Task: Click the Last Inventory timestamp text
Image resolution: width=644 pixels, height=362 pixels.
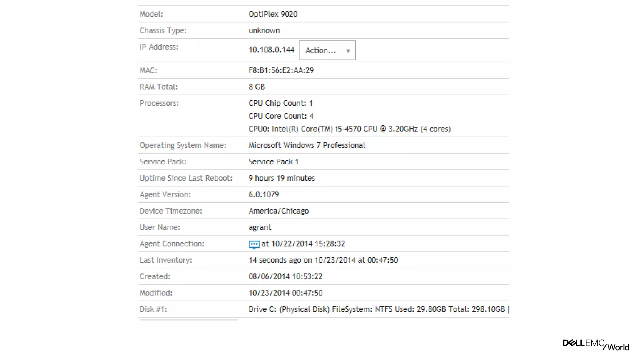Action: pyautogui.click(x=323, y=260)
